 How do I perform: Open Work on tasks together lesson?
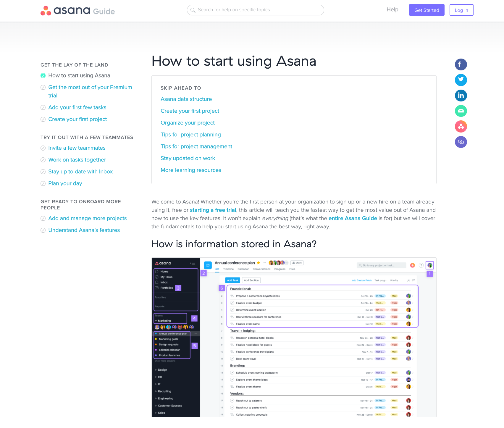click(x=77, y=160)
